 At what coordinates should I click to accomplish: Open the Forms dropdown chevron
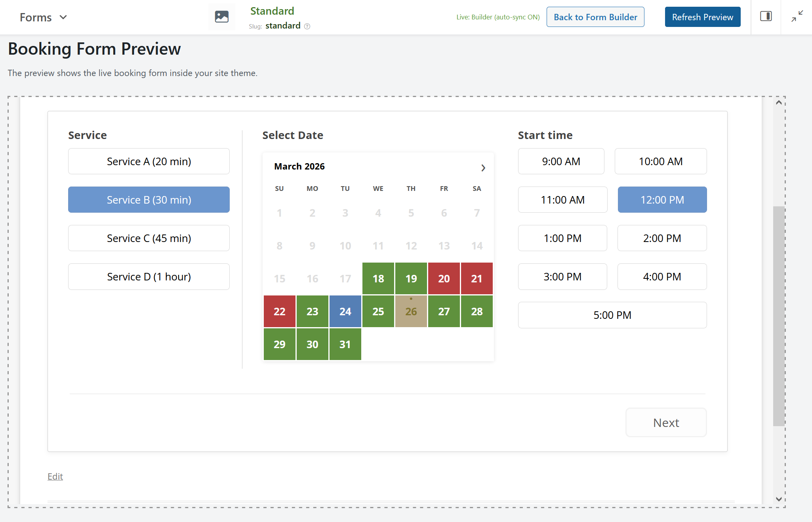coord(63,17)
